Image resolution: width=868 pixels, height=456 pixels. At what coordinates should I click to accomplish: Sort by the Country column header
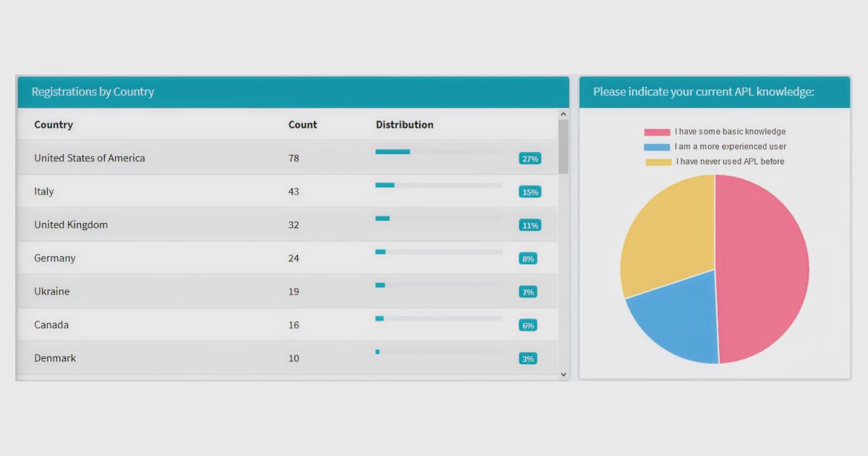54,124
